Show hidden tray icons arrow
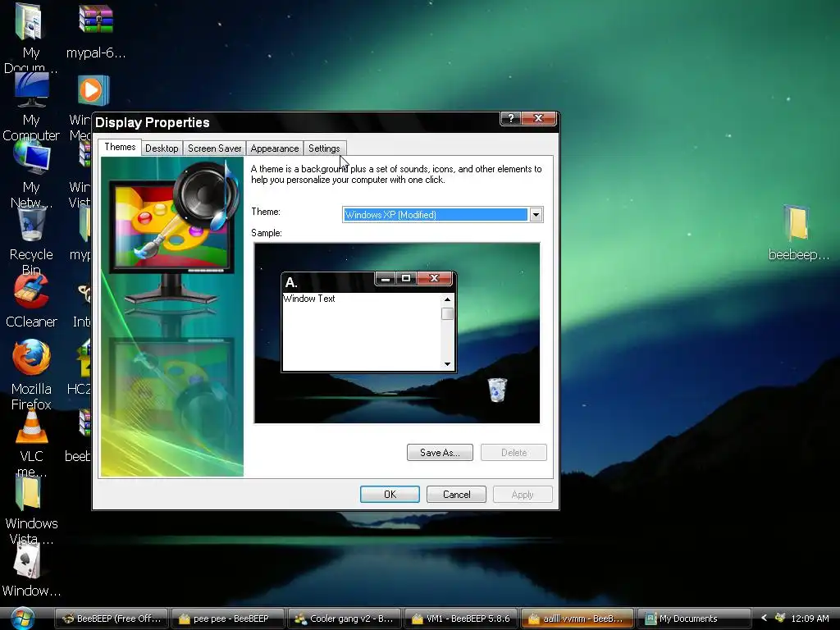Image resolution: width=840 pixels, height=630 pixels. 764,619
